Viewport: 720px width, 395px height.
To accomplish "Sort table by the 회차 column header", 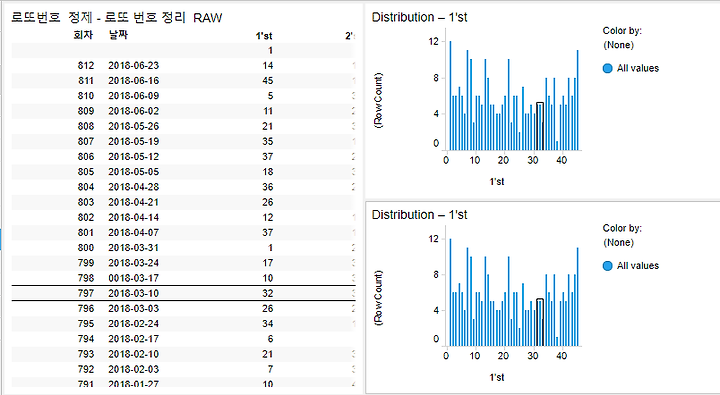I will pos(83,35).
